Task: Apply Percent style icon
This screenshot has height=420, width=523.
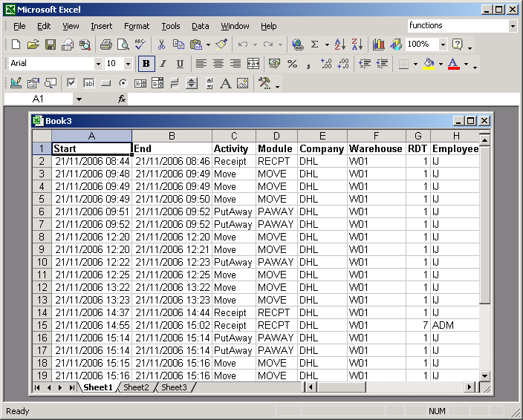Action: 292,64
